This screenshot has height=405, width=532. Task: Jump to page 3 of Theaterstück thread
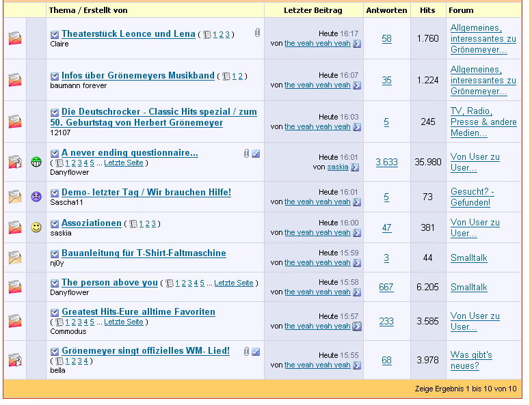coord(227,35)
